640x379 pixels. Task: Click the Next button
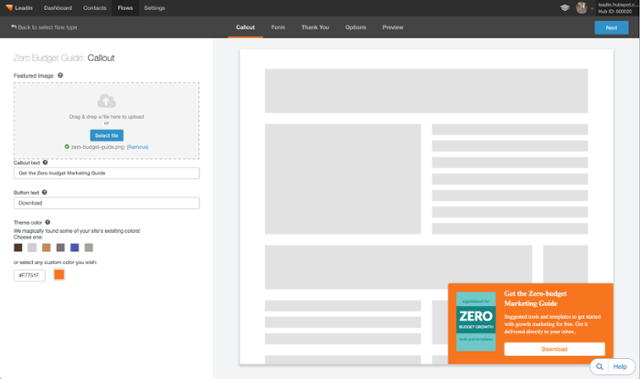click(x=611, y=28)
